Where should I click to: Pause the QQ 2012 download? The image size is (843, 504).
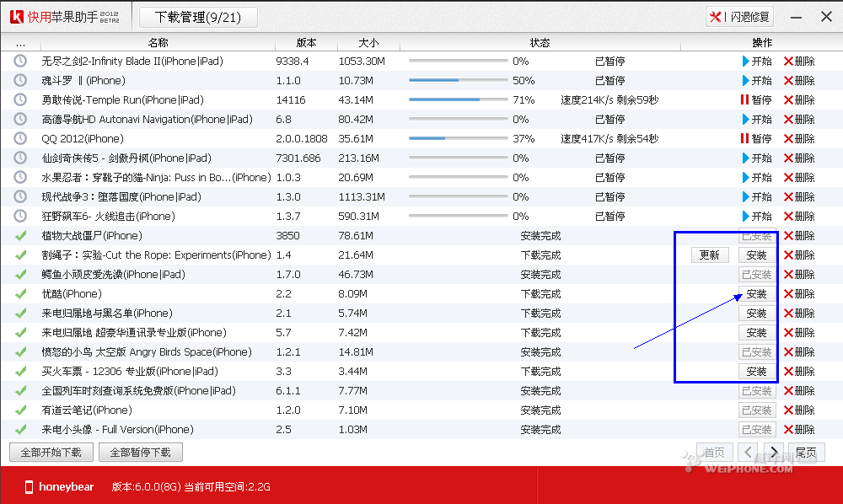pyautogui.click(x=756, y=139)
